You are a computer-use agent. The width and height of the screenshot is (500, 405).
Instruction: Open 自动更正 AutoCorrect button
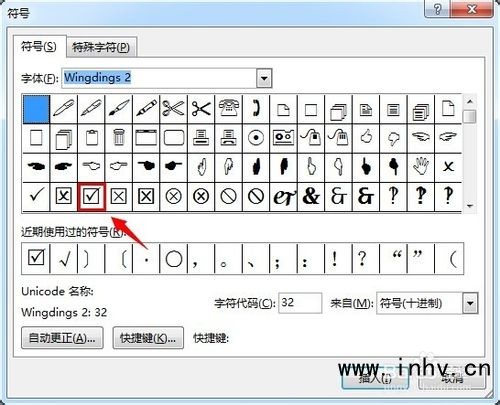coord(62,338)
